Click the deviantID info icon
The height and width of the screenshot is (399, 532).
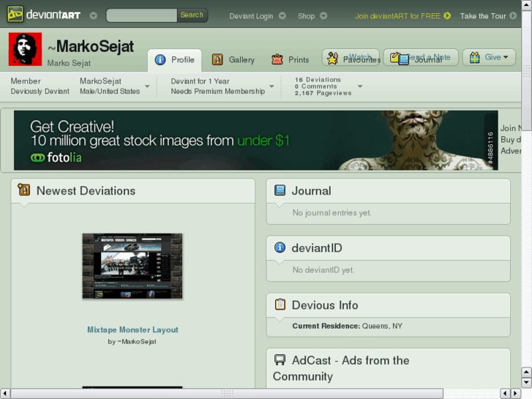pyautogui.click(x=280, y=247)
